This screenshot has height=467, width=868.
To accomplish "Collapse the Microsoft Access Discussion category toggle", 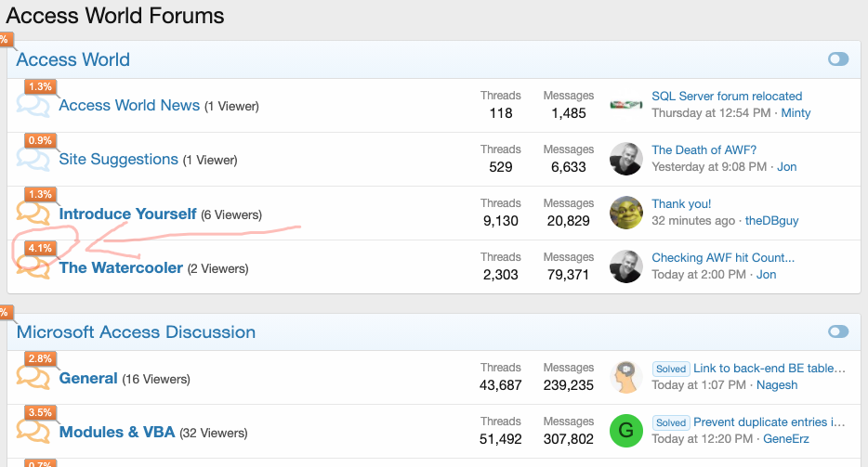I will 838,331.
